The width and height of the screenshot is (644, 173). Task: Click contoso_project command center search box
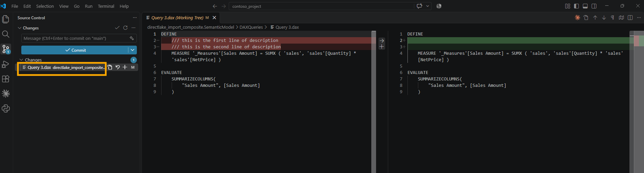[322, 6]
